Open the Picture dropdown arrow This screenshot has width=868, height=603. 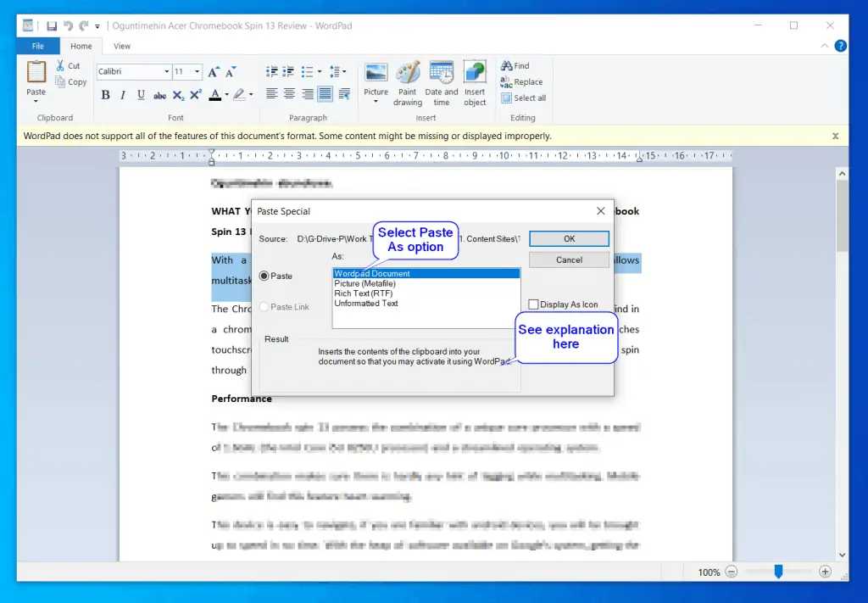[x=376, y=102]
